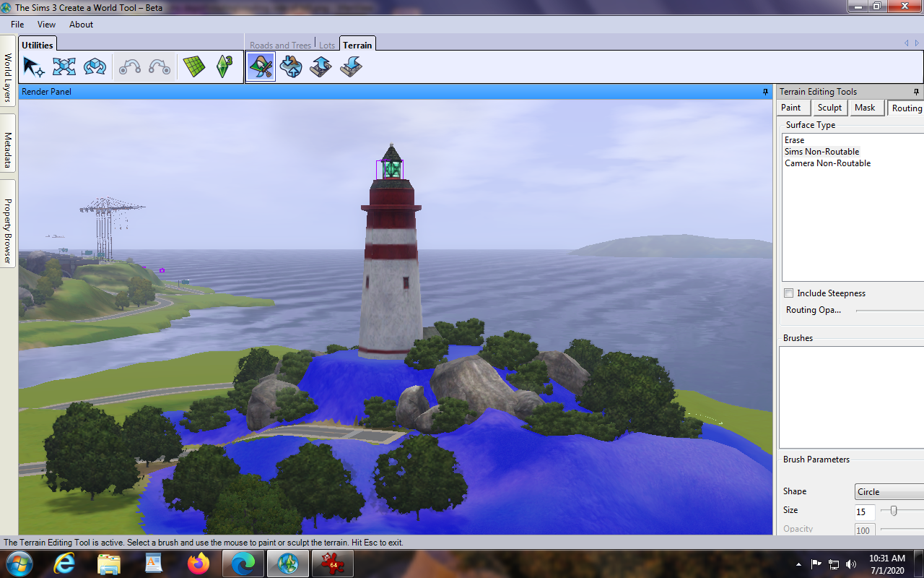924x578 pixels.
Task: Click the Show Desktop strip
Action: click(x=918, y=564)
